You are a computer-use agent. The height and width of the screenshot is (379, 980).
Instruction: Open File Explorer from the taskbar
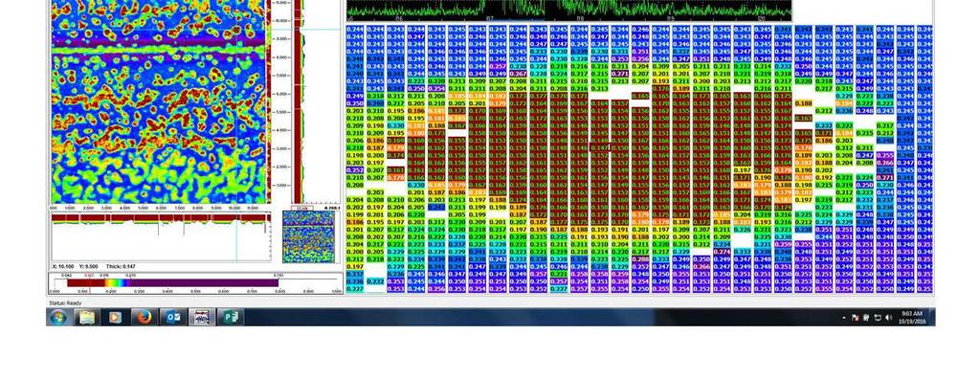[x=87, y=317]
